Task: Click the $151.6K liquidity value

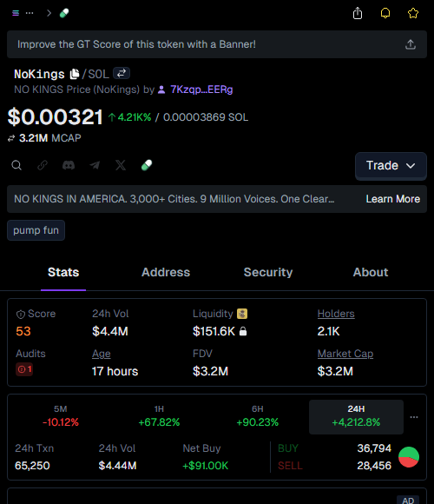Action: (x=214, y=331)
